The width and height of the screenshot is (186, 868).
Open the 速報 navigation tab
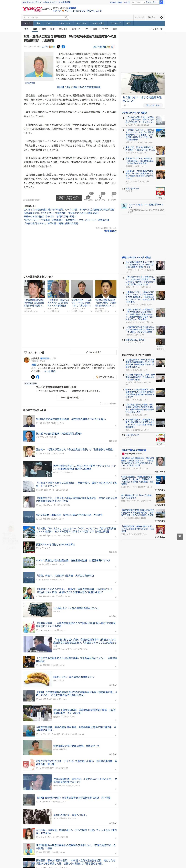[x=38, y=24]
